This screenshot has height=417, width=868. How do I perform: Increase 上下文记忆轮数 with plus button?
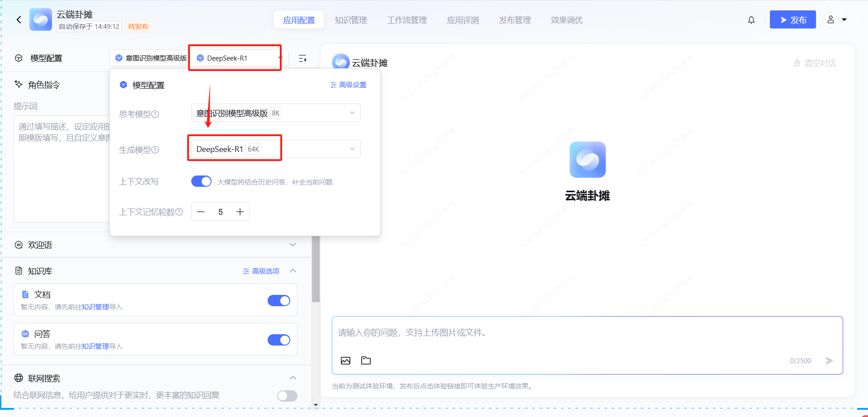tap(240, 212)
